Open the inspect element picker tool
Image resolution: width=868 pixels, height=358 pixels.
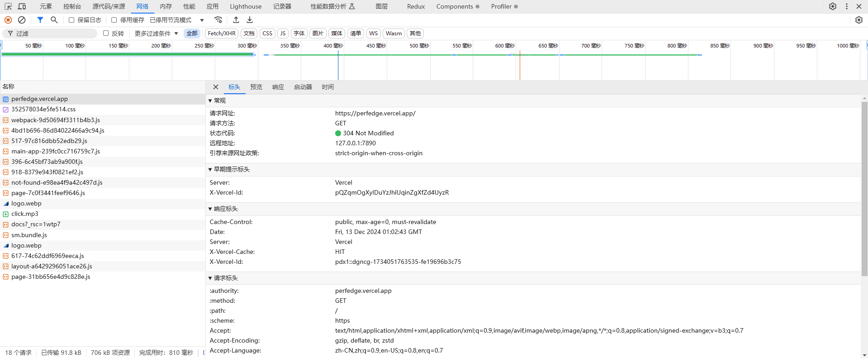coord(8,6)
